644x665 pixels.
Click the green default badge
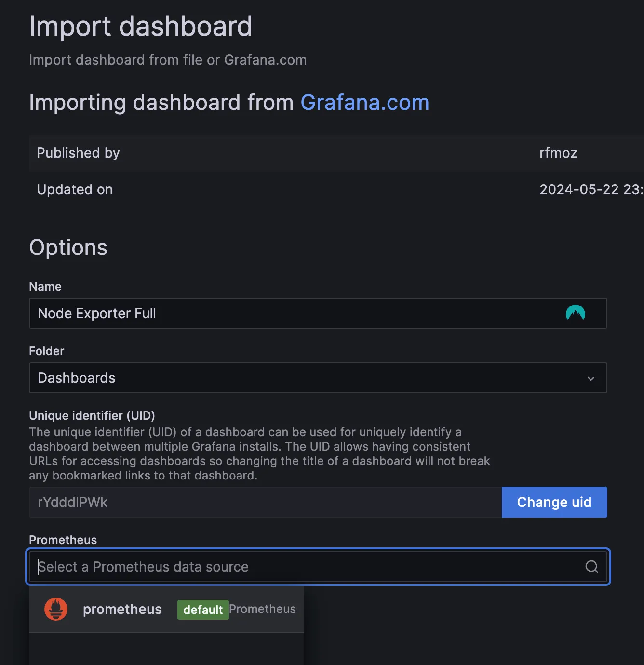(x=202, y=610)
